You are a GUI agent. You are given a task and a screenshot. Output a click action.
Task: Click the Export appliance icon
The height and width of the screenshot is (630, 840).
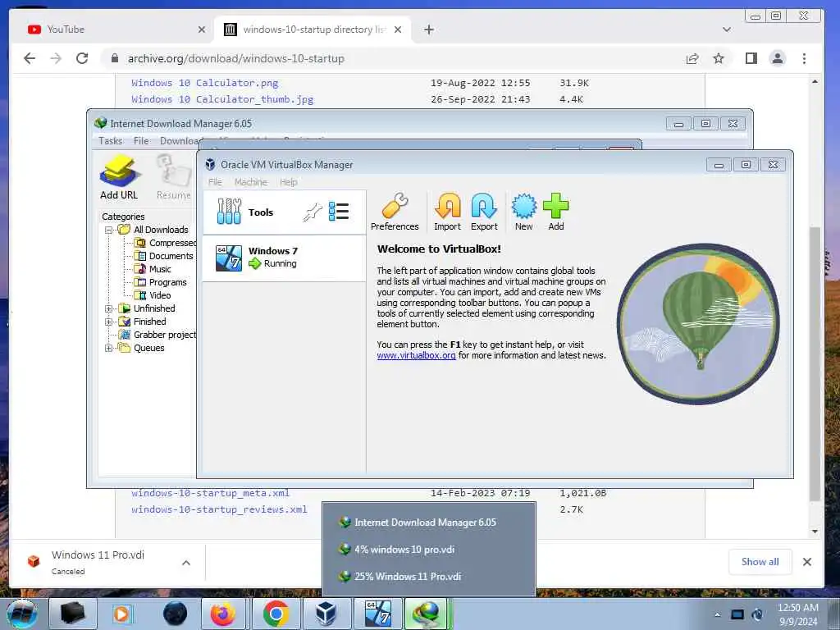click(484, 206)
